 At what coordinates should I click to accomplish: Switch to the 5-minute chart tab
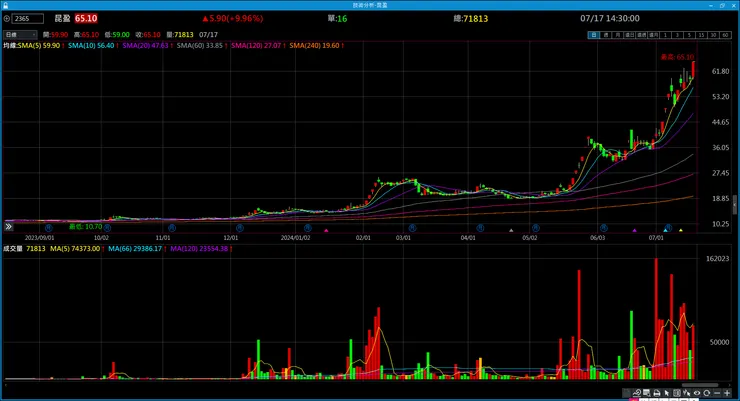(x=690, y=35)
